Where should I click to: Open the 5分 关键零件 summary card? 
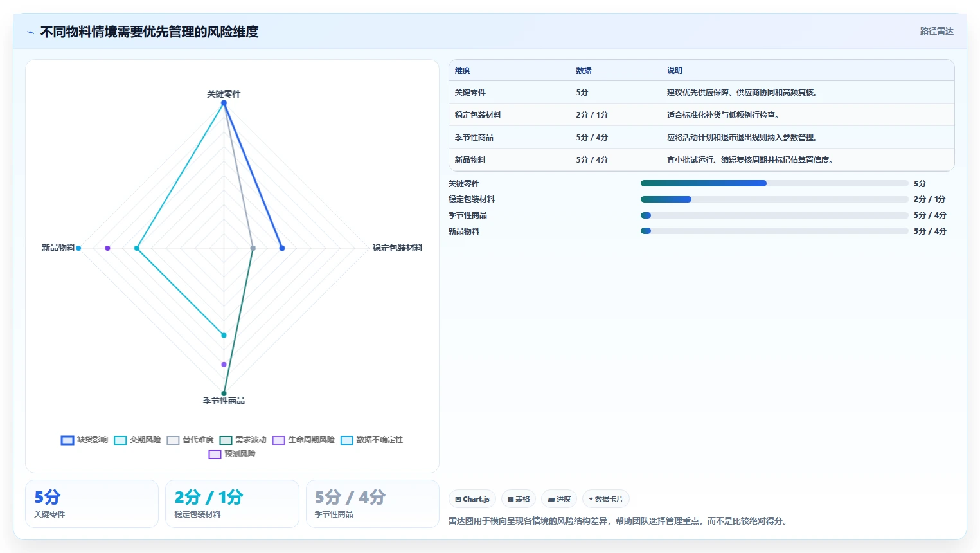pos(92,503)
